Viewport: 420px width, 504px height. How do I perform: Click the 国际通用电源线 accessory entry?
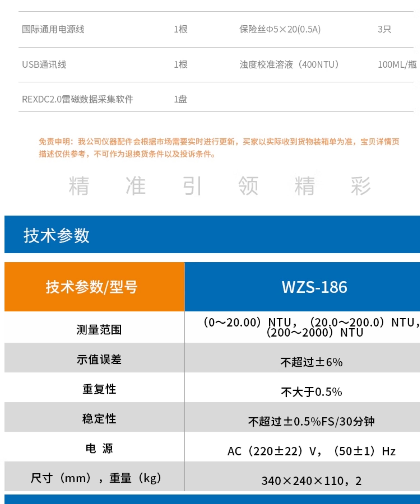tap(53, 29)
